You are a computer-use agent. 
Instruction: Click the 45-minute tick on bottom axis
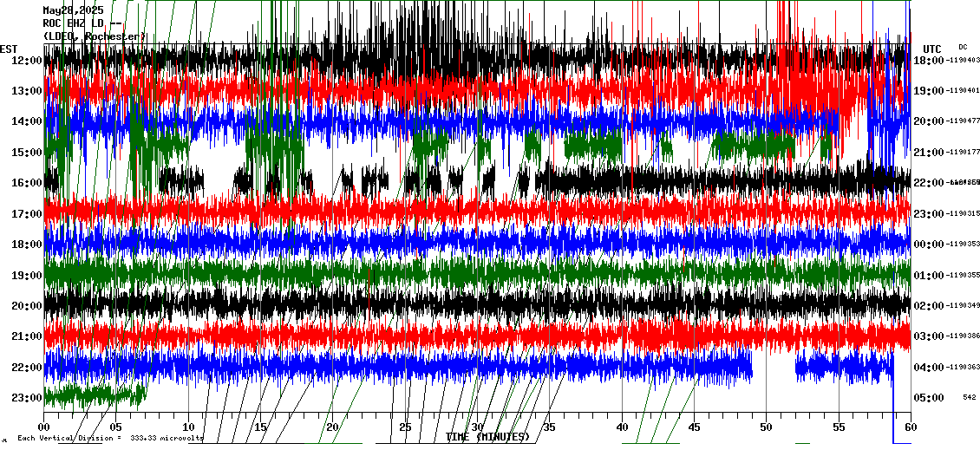[694, 427]
